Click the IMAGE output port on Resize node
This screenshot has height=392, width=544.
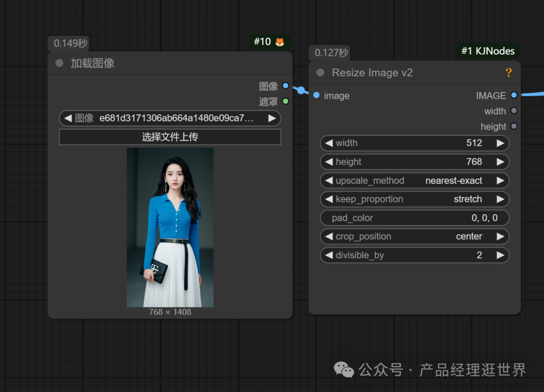tap(514, 95)
